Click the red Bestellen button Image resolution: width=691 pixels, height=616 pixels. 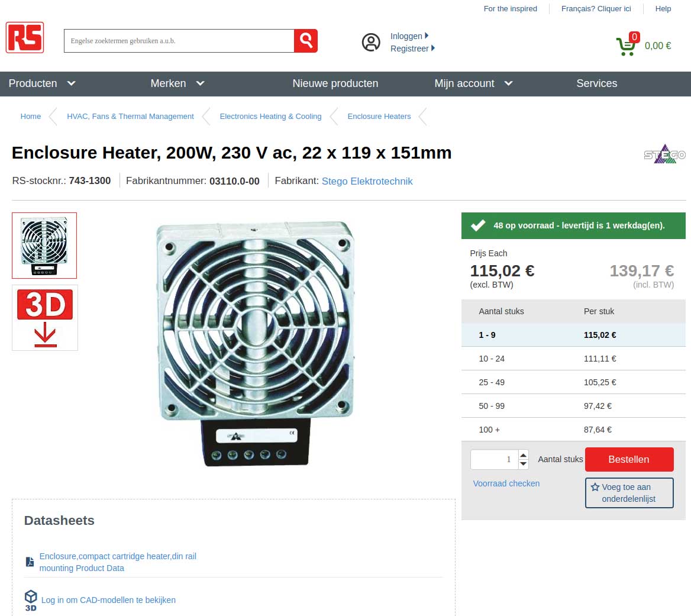point(629,460)
